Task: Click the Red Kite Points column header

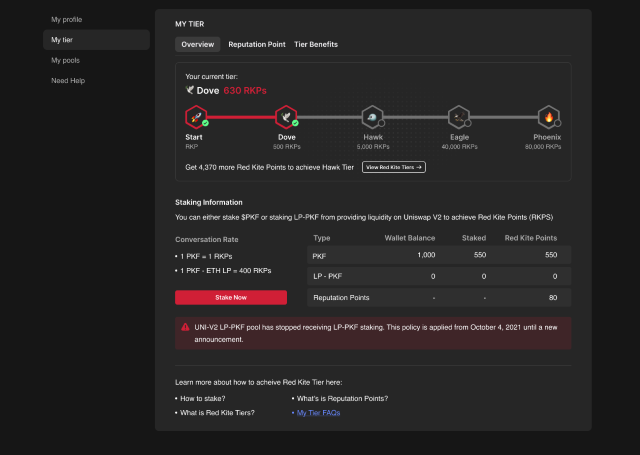Action: point(531,238)
